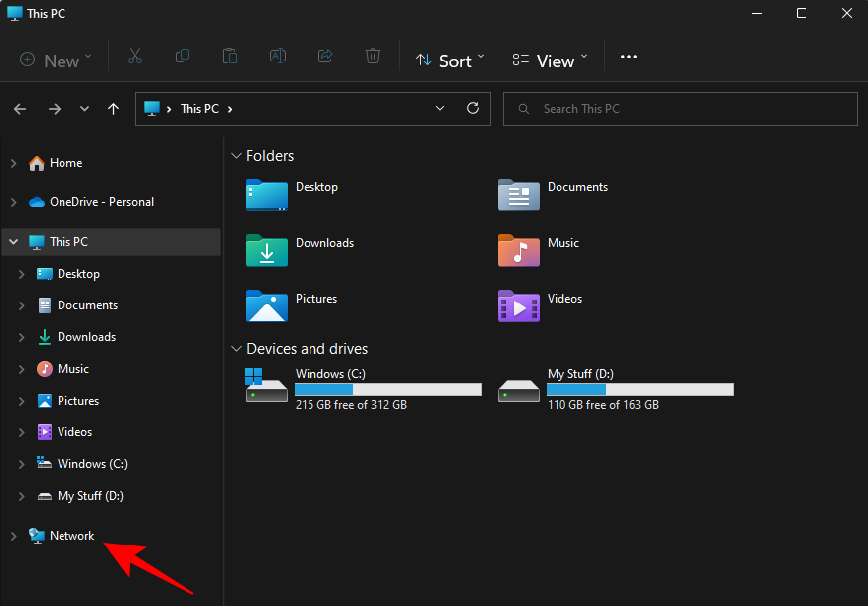
Task: Cut the selected item using toolbar scissors icon
Action: (135, 57)
